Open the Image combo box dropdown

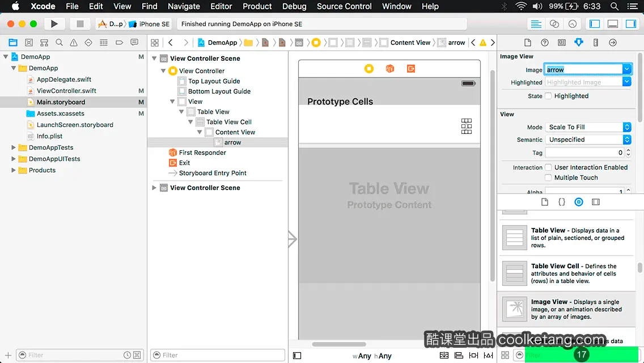627,69
